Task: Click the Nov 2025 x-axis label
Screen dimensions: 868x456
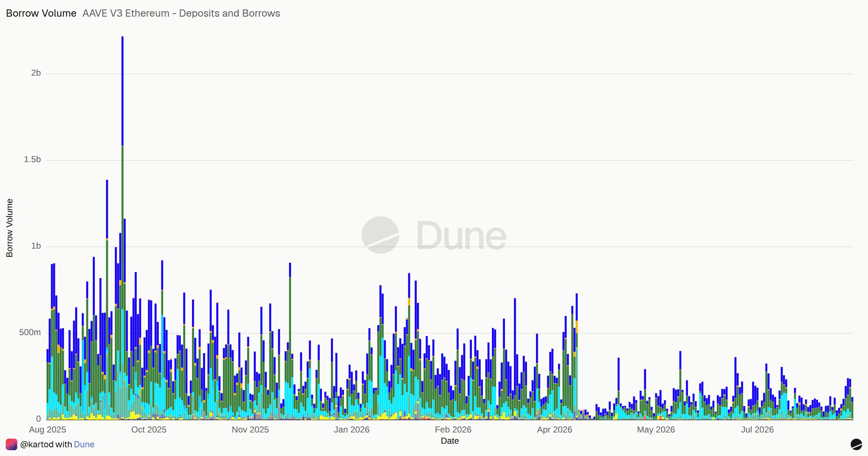Action: (x=250, y=430)
